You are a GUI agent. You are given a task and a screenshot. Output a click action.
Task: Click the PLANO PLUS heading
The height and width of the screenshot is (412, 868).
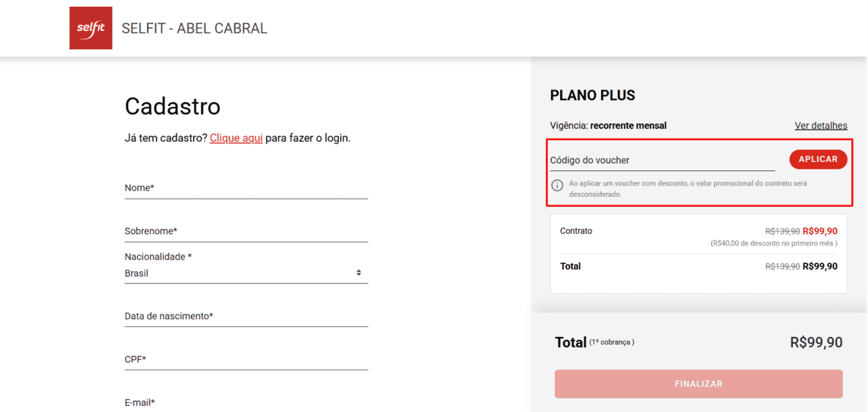(592, 95)
